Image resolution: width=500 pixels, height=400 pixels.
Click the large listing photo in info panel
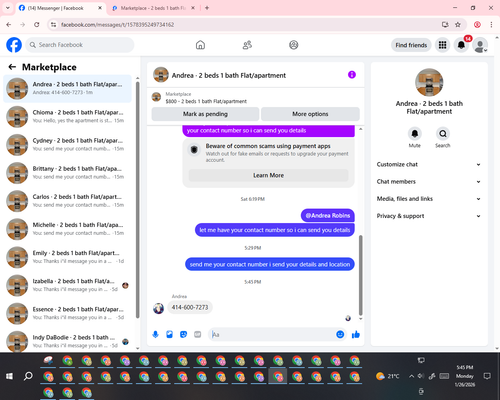click(x=429, y=82)
